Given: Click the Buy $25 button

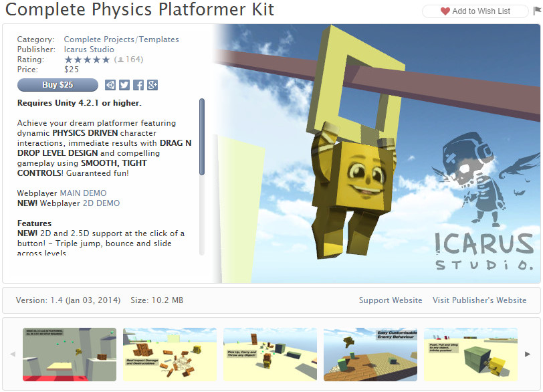Looking at the screenshot, I should pyautogui.click(x=58, y=85).
